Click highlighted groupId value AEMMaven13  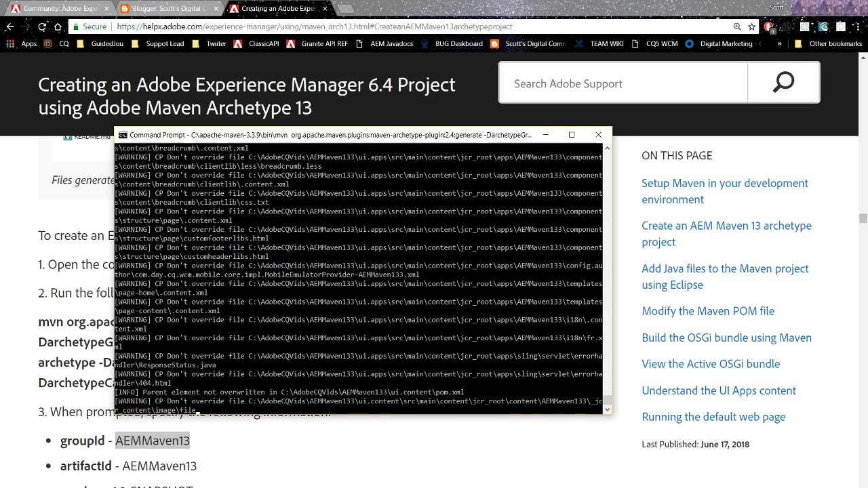153,441
